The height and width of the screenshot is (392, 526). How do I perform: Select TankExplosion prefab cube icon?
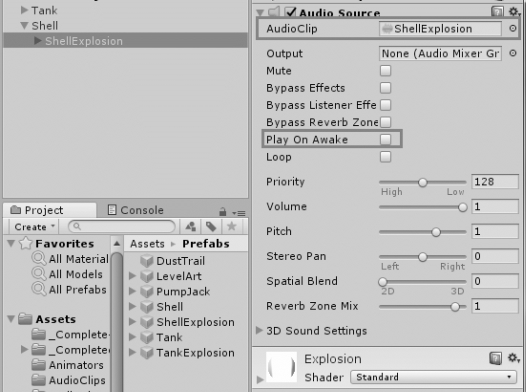point(147,352)
